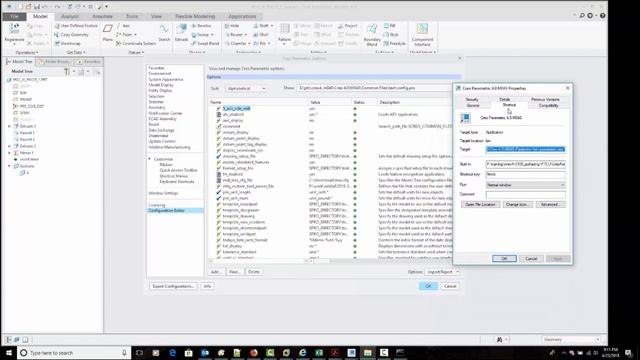This screenshot has height=360, width=640.
Task: Click the Sweep tool
Action: tap(202, 35)
